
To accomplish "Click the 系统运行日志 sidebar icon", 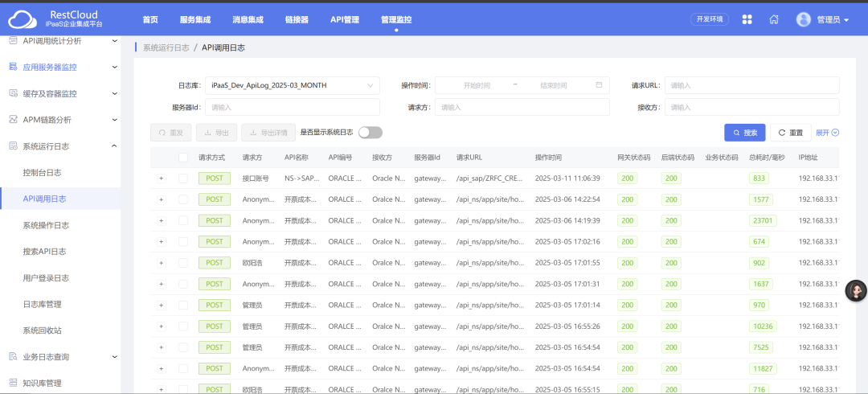I will coord(14,146).
